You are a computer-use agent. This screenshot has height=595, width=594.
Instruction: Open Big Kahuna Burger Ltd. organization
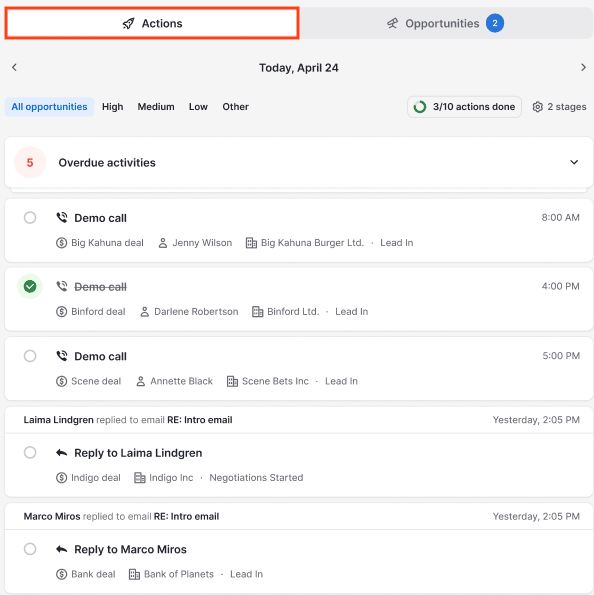pos(305,243)
